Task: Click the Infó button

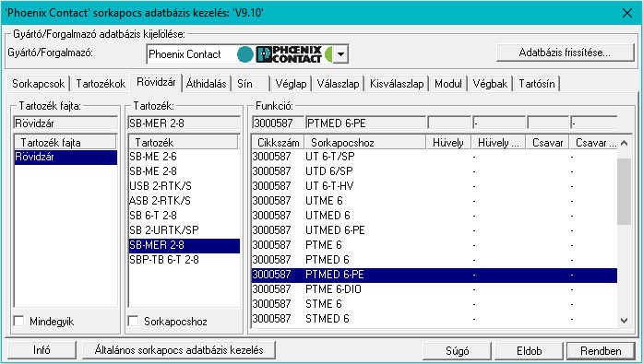Action: (x=42, y=350)
